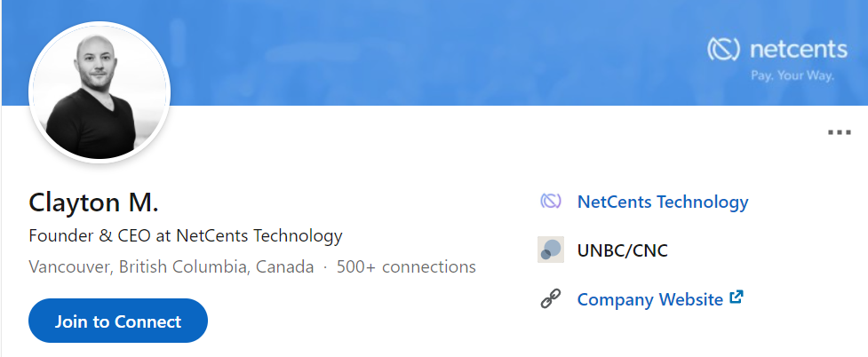
Task: Click the name Clayton M.
Action: 93,202
